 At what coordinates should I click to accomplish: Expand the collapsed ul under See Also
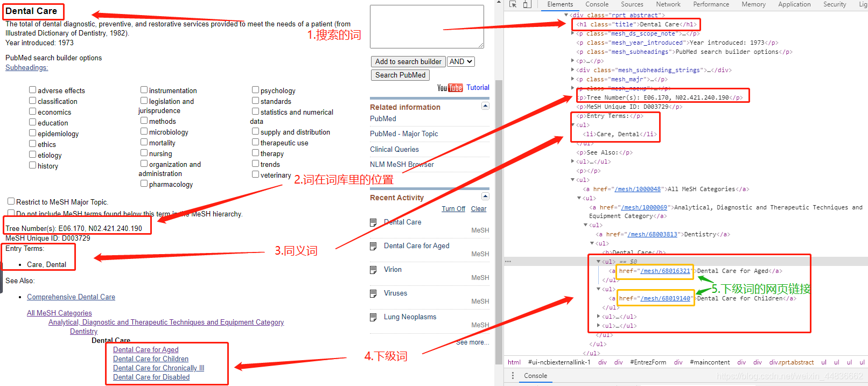click(572, 162)
